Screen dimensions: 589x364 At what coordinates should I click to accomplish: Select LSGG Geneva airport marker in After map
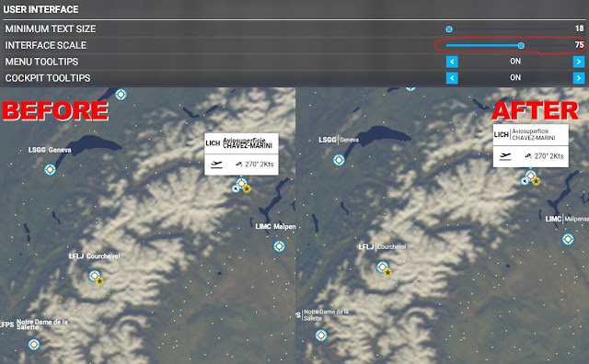pyautogui.click(x=339, y=160)
